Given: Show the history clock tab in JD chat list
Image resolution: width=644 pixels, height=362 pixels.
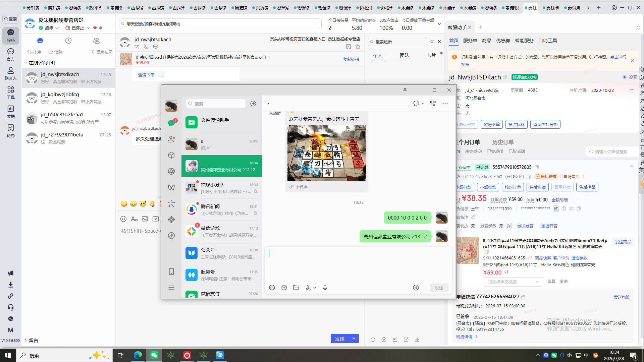Looking at the screenshot, I should [x=68, y=41].
